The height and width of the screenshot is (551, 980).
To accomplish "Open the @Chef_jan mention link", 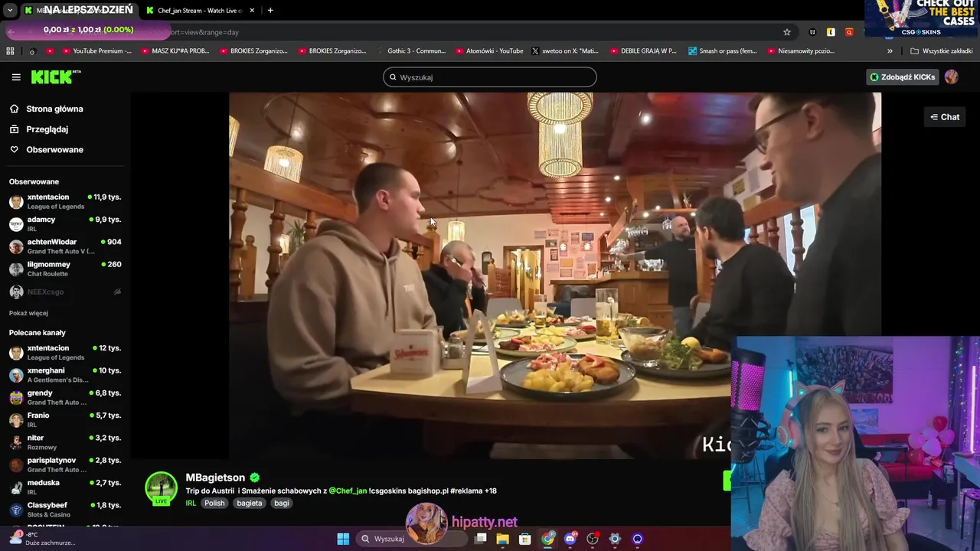I will coord(348,491).
